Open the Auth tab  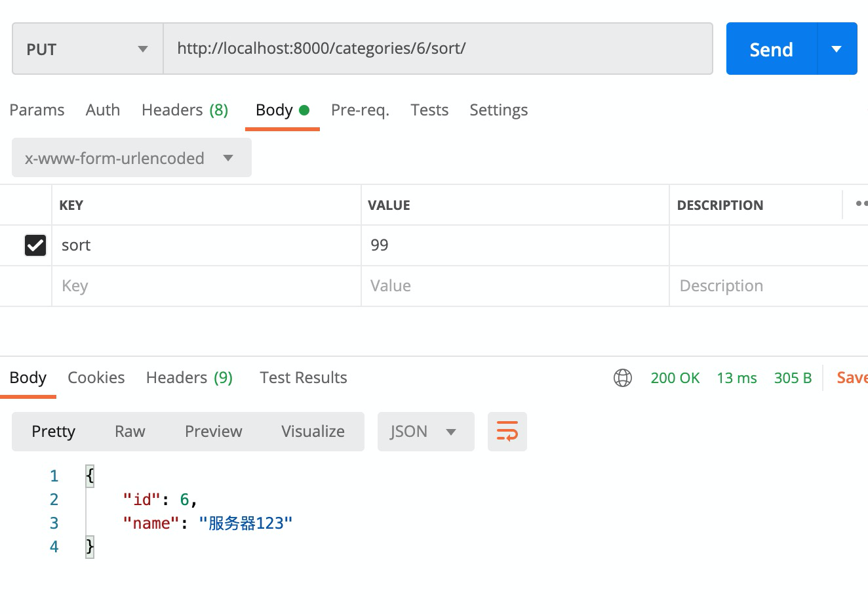[102, 110]
